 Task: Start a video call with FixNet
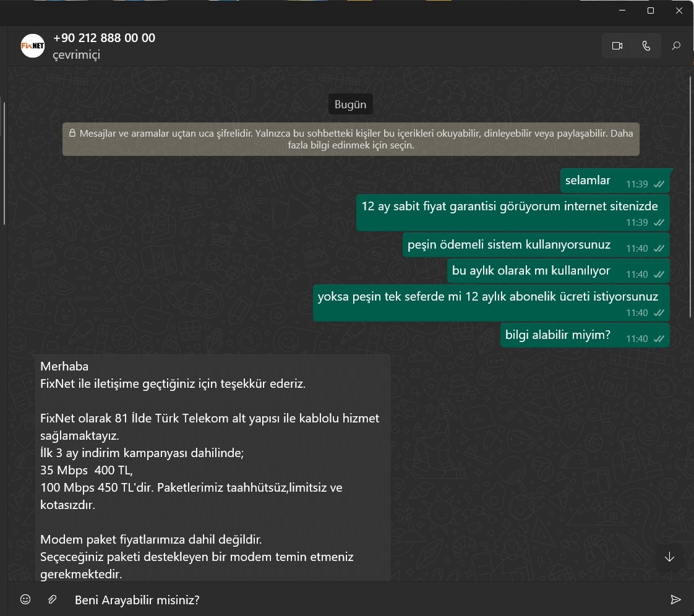coord(617,46)
